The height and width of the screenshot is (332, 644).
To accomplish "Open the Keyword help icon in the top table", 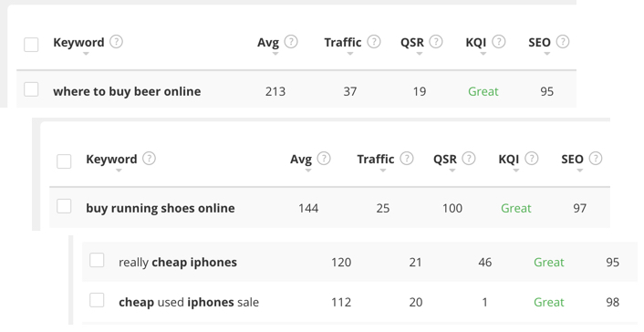I will point(116,42).
